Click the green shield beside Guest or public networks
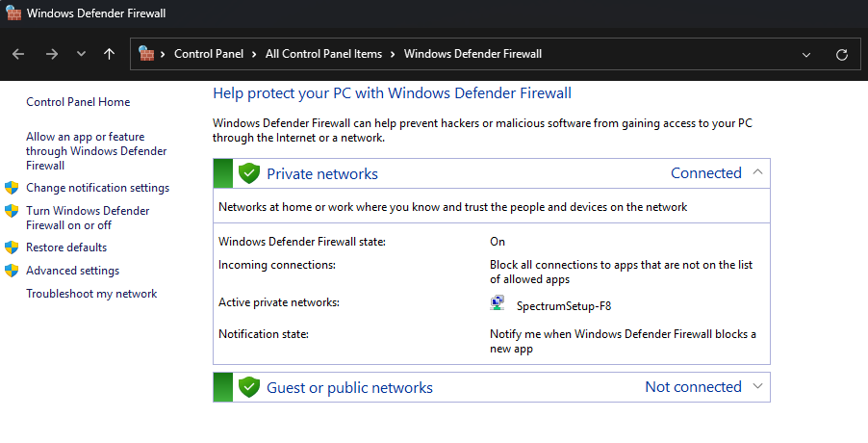This screenshot has width=868, height=443. tap(250, 387)
